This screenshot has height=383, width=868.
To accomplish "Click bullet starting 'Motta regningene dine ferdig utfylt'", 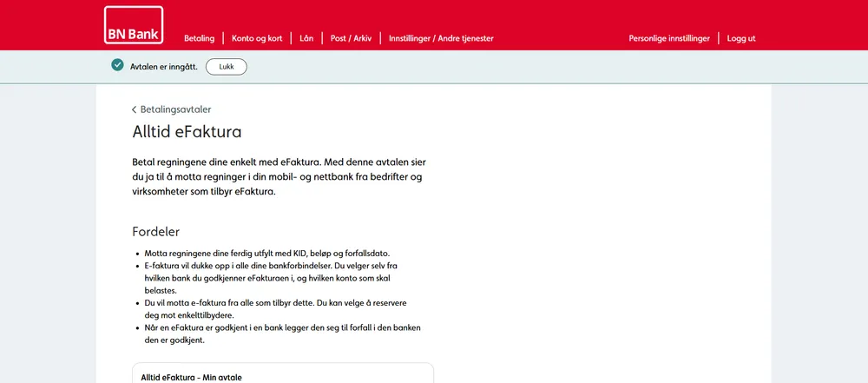I will 267,254.
